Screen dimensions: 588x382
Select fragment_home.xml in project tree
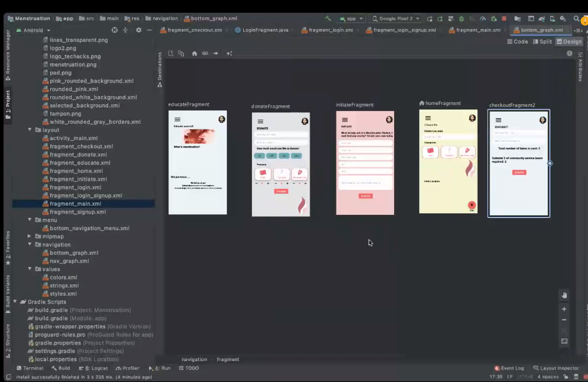click(x=76, y=171)
